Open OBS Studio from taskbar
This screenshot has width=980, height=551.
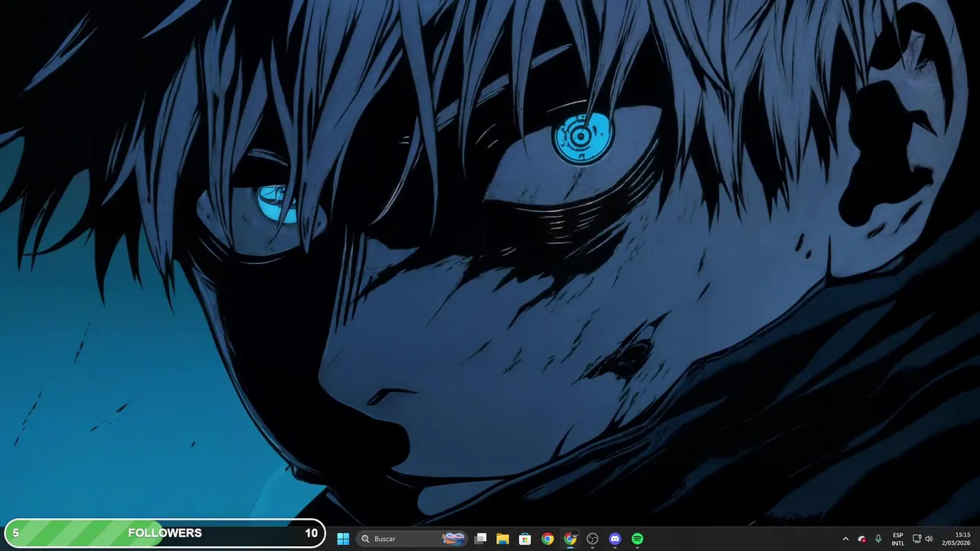pos(593,539)
